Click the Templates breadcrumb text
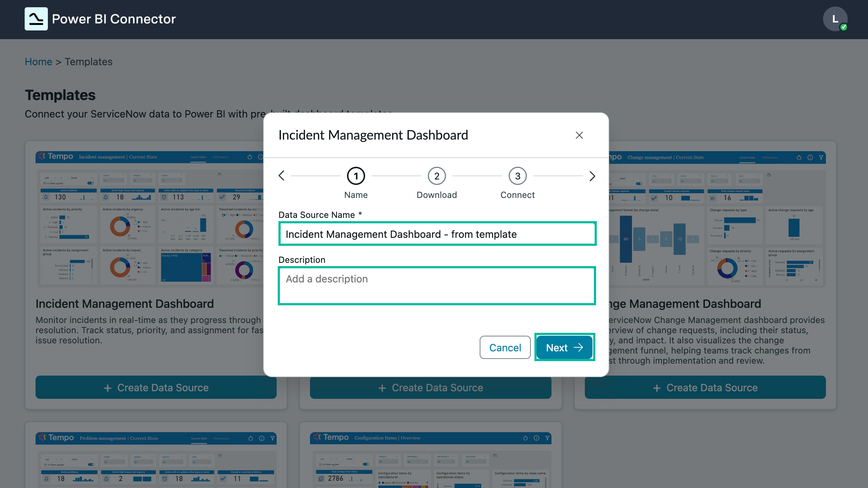The height and width of the screenshot is (488, 868). (x=88, y=62)
